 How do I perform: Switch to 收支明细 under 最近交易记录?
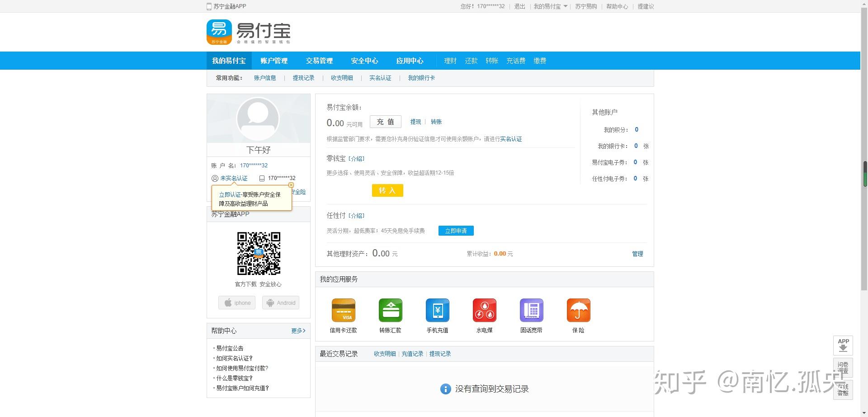385,354
